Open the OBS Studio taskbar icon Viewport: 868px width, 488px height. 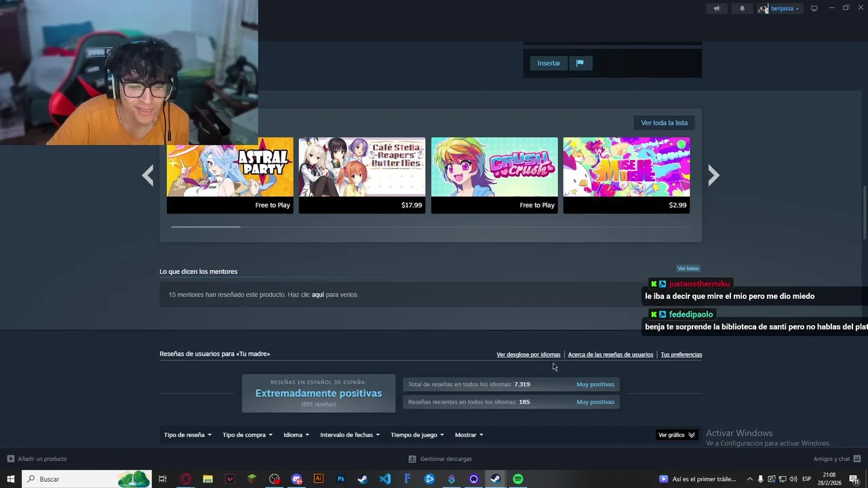pos(274,479)
